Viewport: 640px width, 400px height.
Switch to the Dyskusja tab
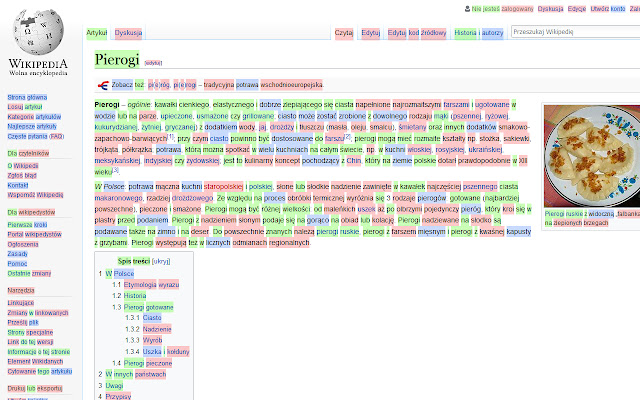[x=128, y=33]
